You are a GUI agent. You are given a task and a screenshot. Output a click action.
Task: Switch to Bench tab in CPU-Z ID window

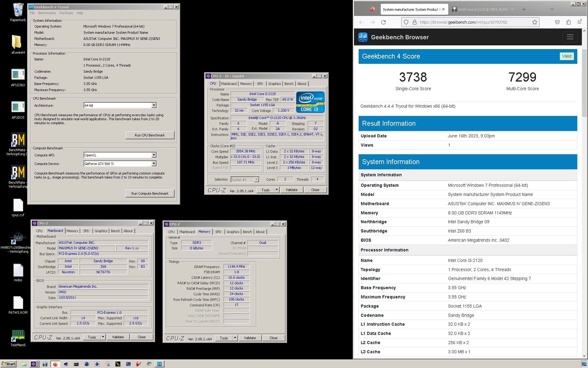click(x=289, y=84)
